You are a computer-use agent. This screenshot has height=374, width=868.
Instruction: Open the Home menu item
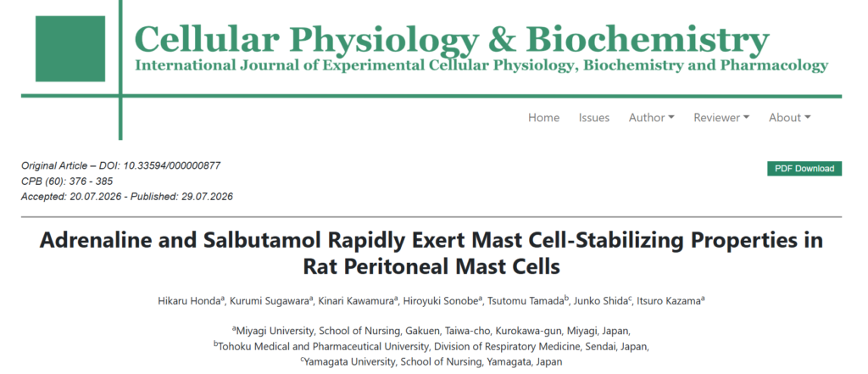pos(543,118)
